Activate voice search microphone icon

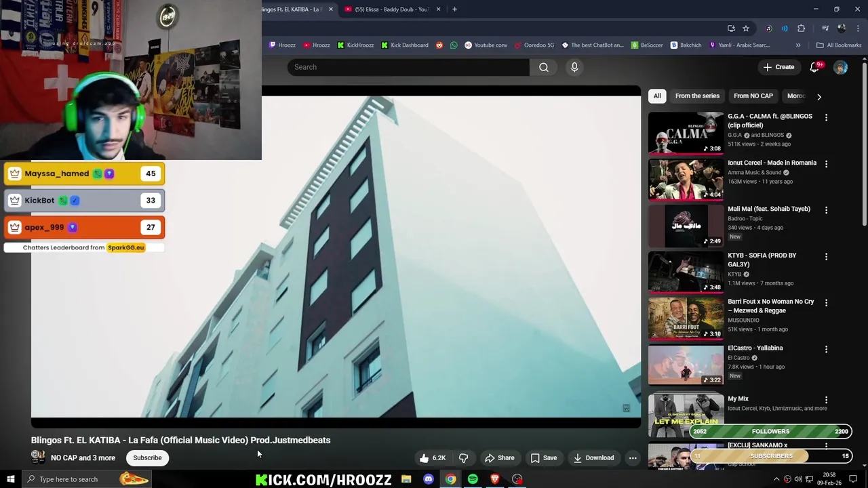click(x=574, y=67)
